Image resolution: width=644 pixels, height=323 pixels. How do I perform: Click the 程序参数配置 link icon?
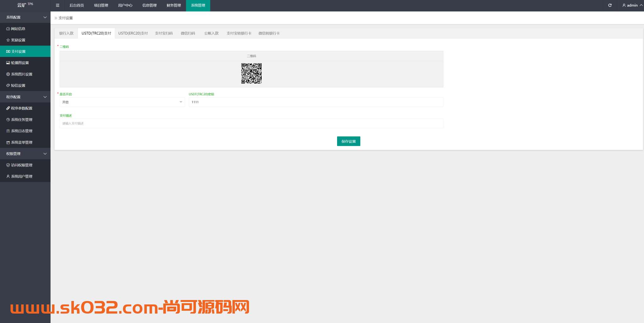8,108
